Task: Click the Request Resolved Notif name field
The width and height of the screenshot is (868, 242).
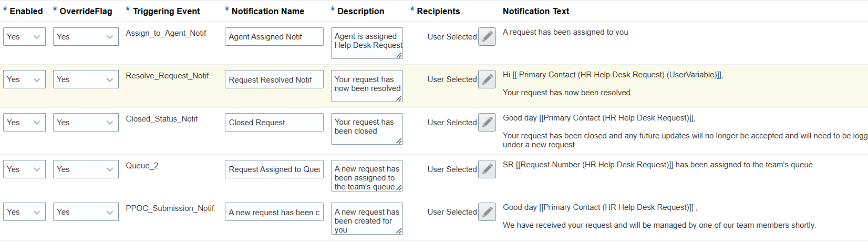Action: pos(274,80)
